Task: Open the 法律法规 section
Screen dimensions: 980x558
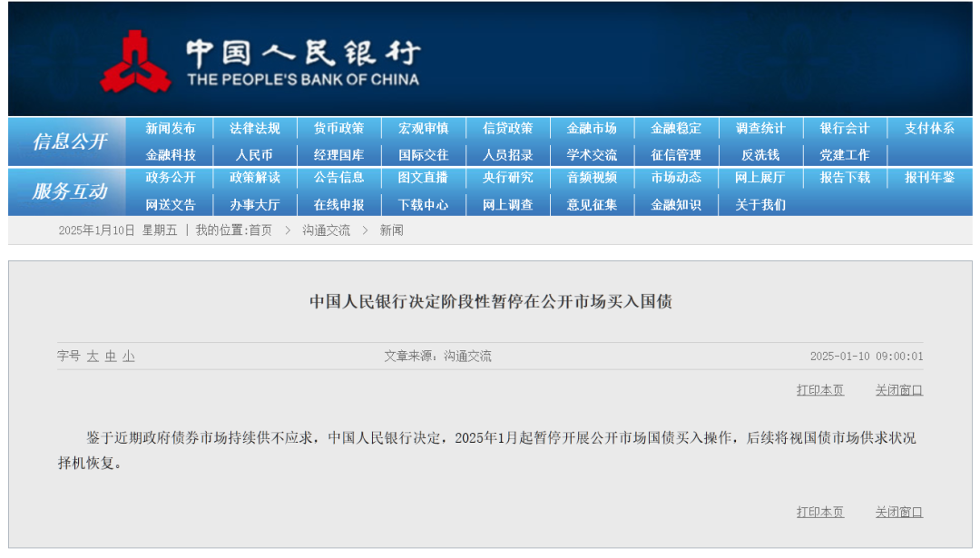Action: [254, 128]
